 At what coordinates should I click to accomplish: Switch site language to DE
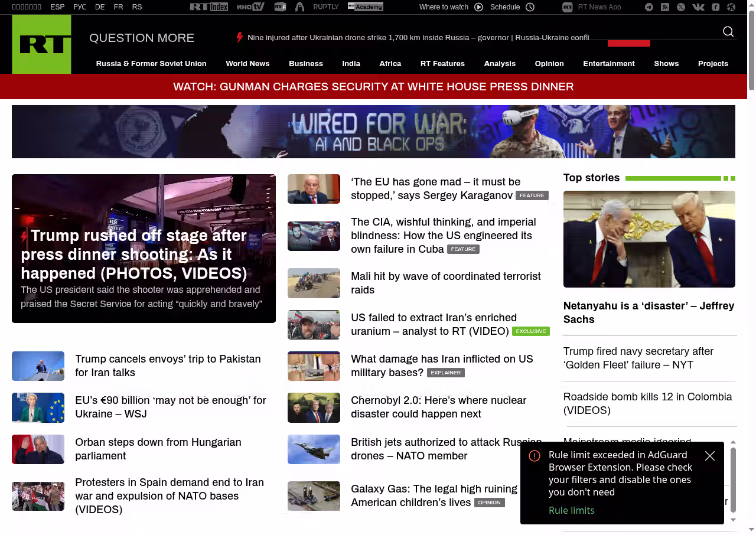pyautogui.click(x=100, y=7)
